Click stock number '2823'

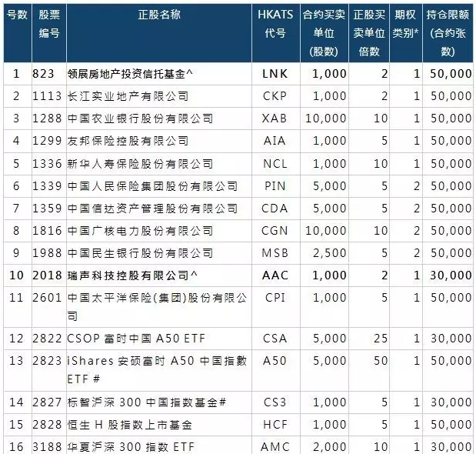pos(47,361)
